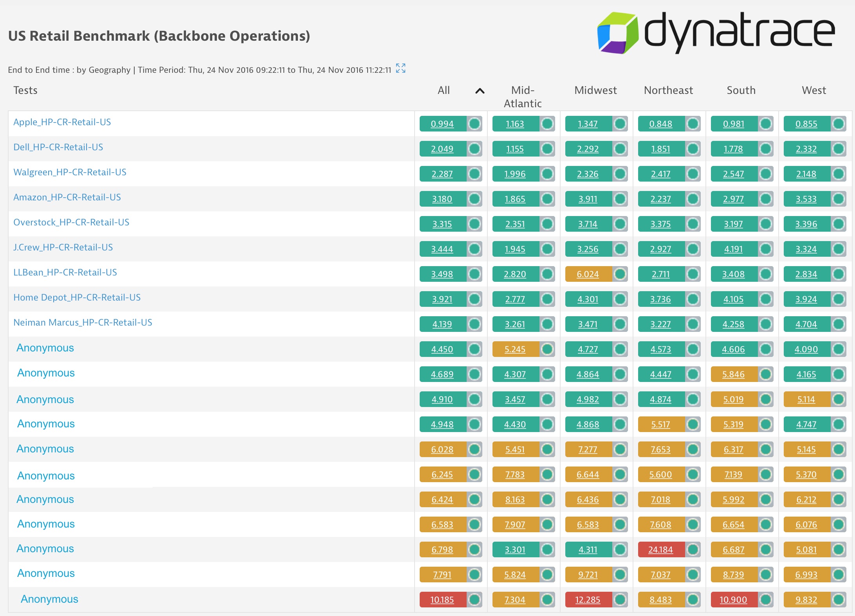Viewport: 855px width, 616px height.
Task: Click status circle beside 9.832 West value
Action: tap(839, 600)
